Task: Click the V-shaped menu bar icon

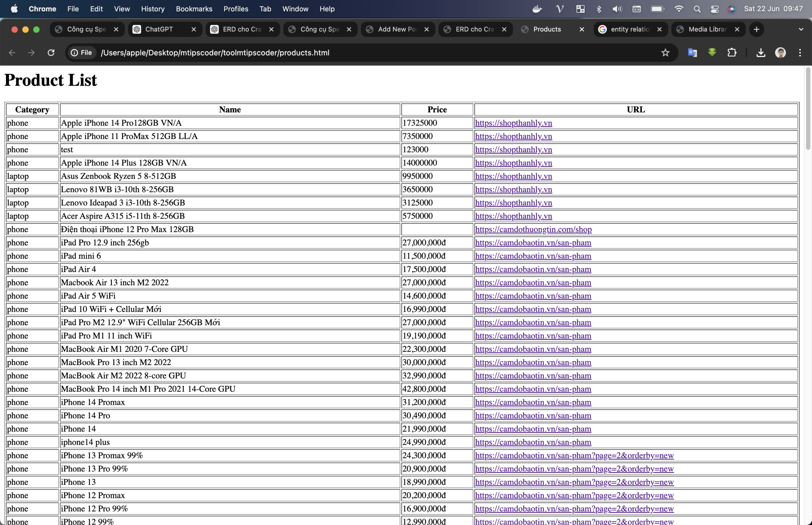Action: click(560, 9)
